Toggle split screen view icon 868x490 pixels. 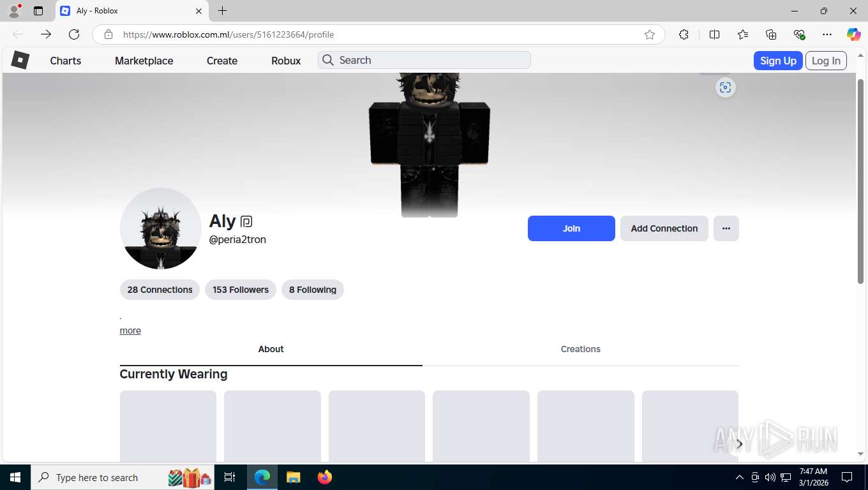pos(714,34)
